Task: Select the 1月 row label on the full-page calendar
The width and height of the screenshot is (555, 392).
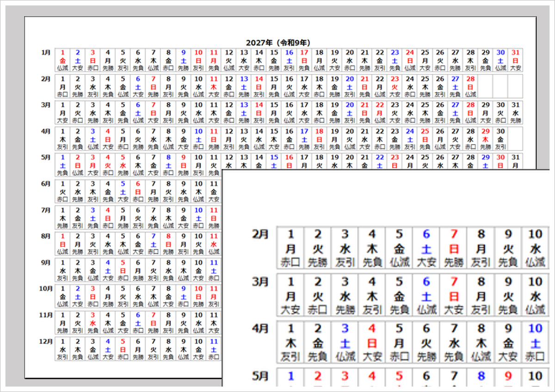Action: (46, 53)
